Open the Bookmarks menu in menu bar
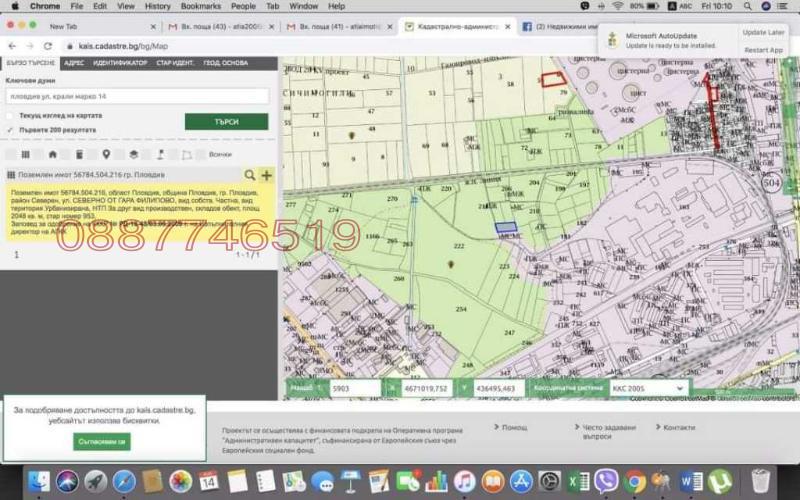This screenshot has width=800, height=500. 200,6
